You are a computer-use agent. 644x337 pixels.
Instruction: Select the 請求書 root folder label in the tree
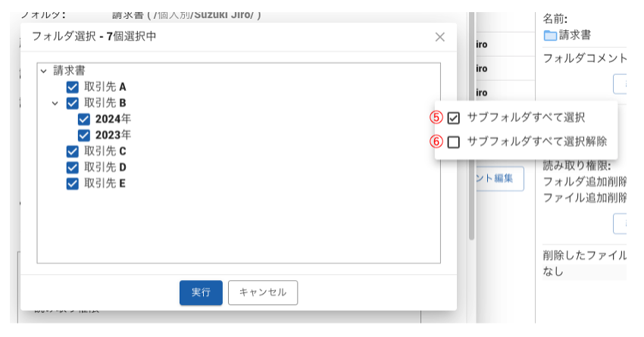[69, 71]
